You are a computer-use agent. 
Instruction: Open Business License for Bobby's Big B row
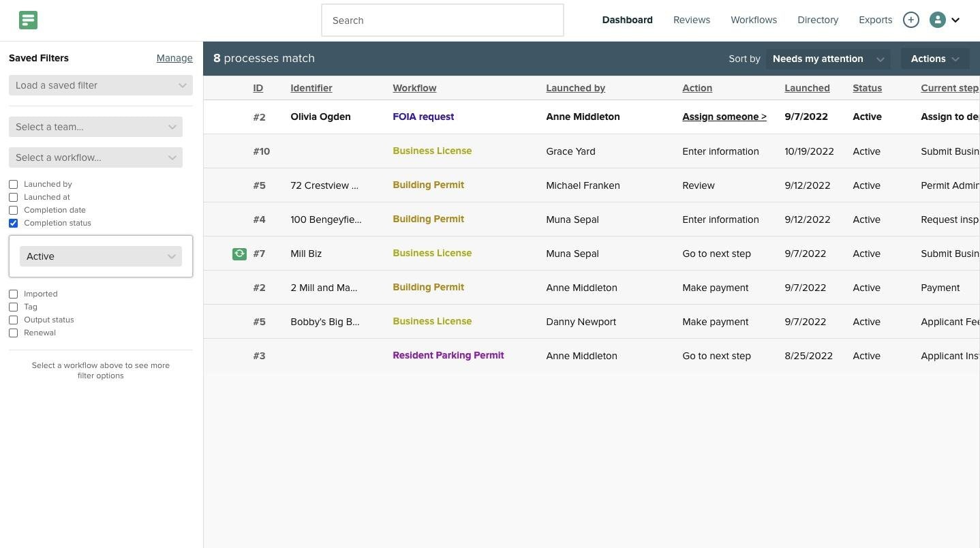[432, 321]
